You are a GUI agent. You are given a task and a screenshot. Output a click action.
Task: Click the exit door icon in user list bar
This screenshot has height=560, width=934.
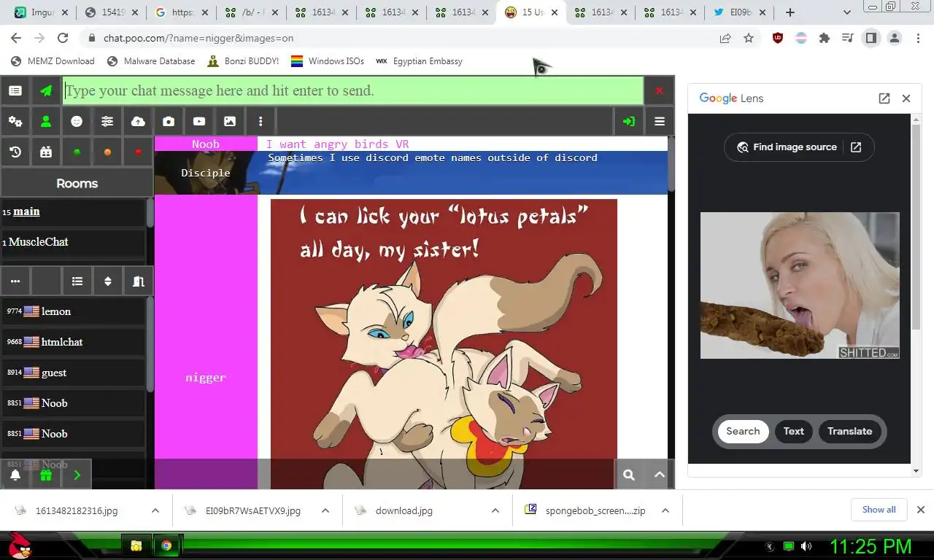coord(139,281)
